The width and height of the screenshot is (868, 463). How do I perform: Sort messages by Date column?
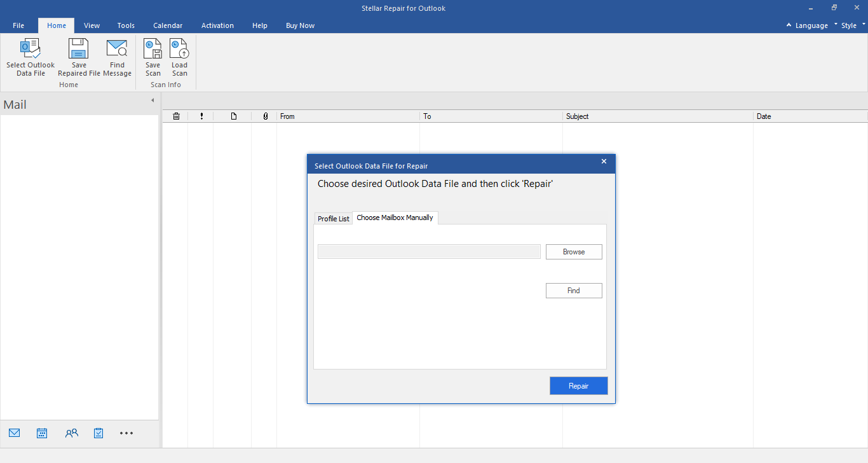point(810,116)
